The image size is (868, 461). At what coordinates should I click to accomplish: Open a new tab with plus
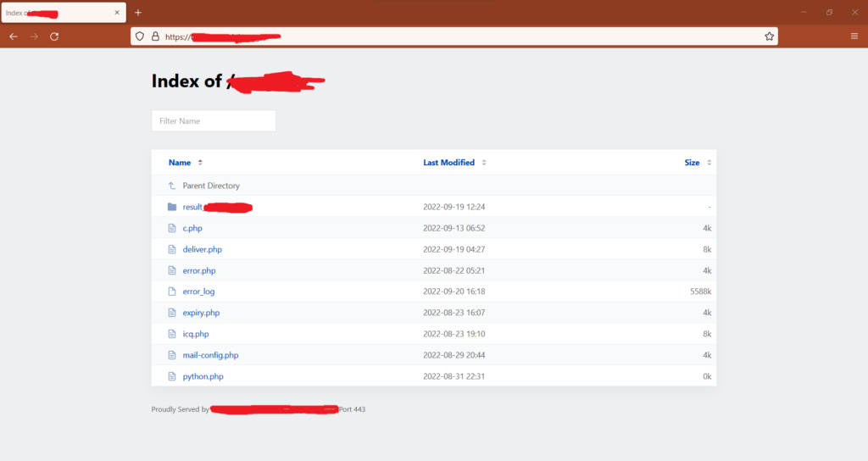coord(138,12)
